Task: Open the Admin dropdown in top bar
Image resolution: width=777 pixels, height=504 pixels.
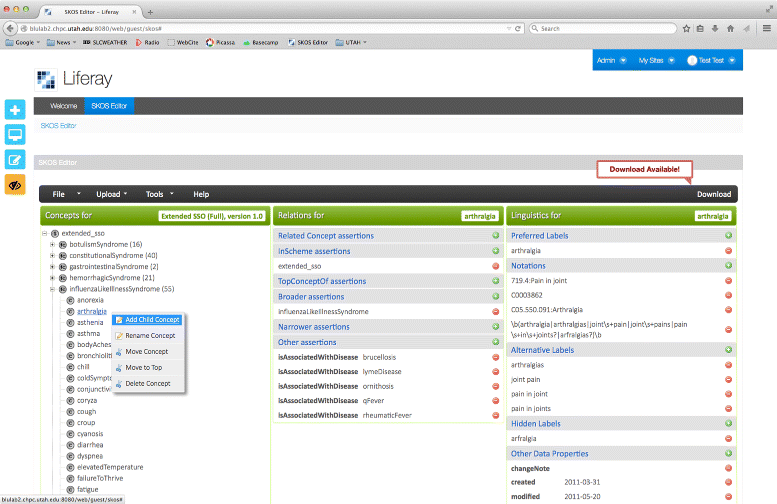Action: [x=611, y=61]
